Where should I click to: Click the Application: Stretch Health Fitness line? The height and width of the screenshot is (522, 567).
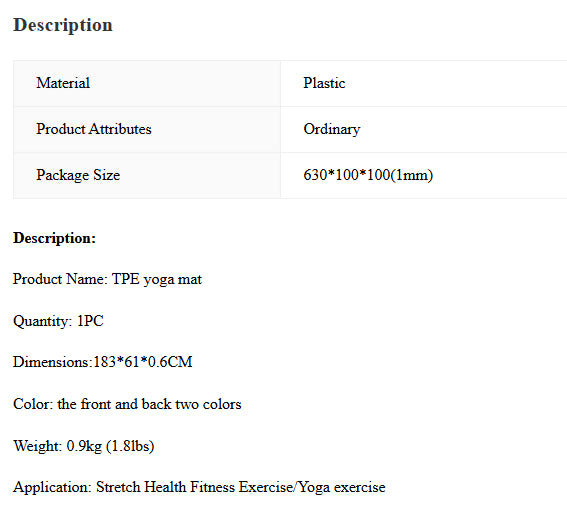pyautogui.click(x=199, y=487)
